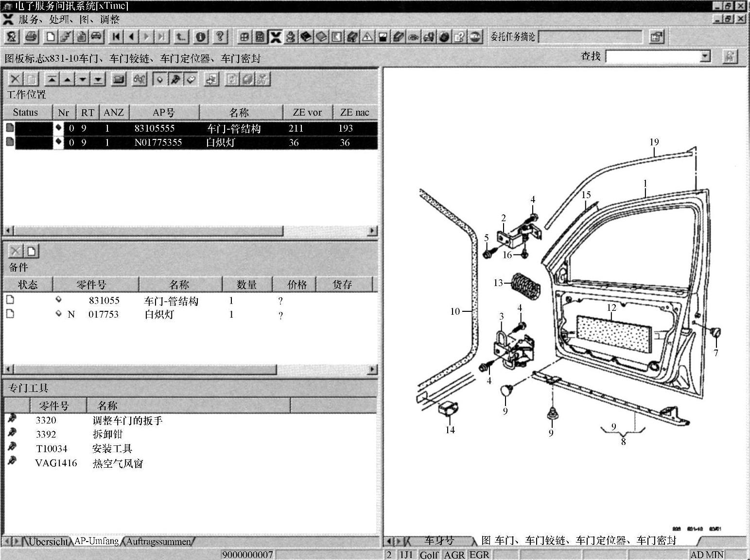Click the question mark help icon
Screen dimensions: 750x560
click(220, 36)
